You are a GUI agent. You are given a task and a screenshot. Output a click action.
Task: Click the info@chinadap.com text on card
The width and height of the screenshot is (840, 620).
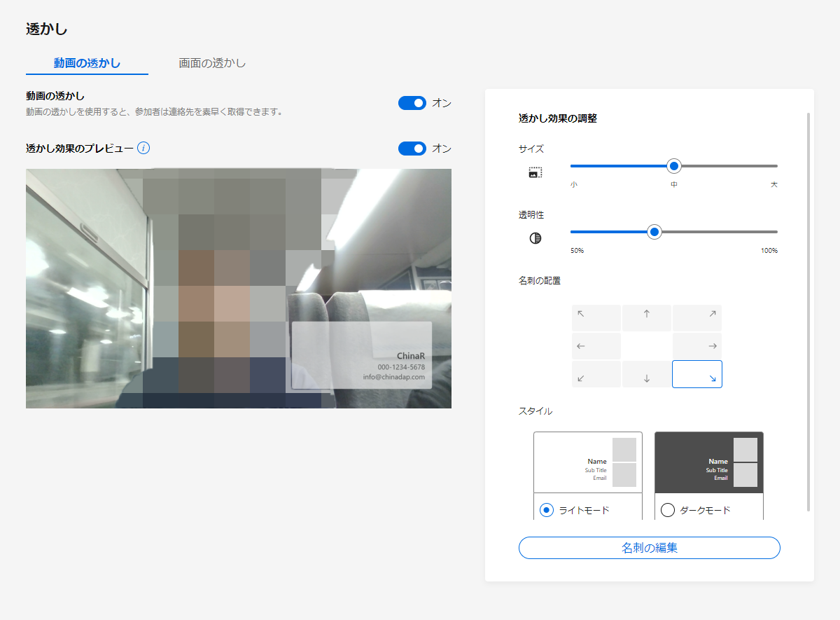point(394,377)
